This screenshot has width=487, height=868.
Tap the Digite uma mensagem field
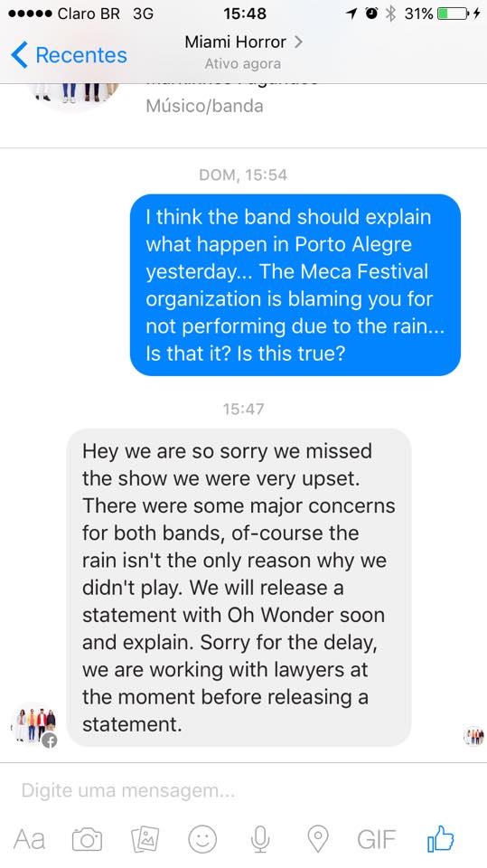point(244,790)
